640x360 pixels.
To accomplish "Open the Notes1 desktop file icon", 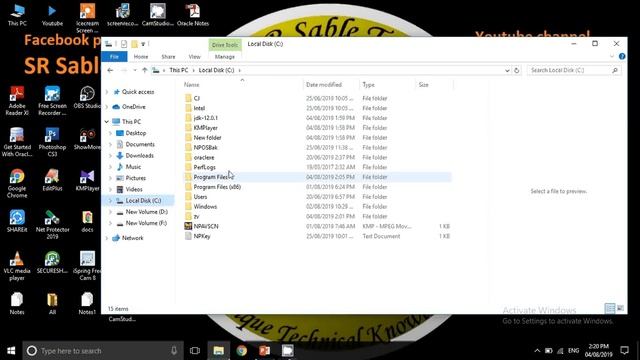I will pos(87,304).
